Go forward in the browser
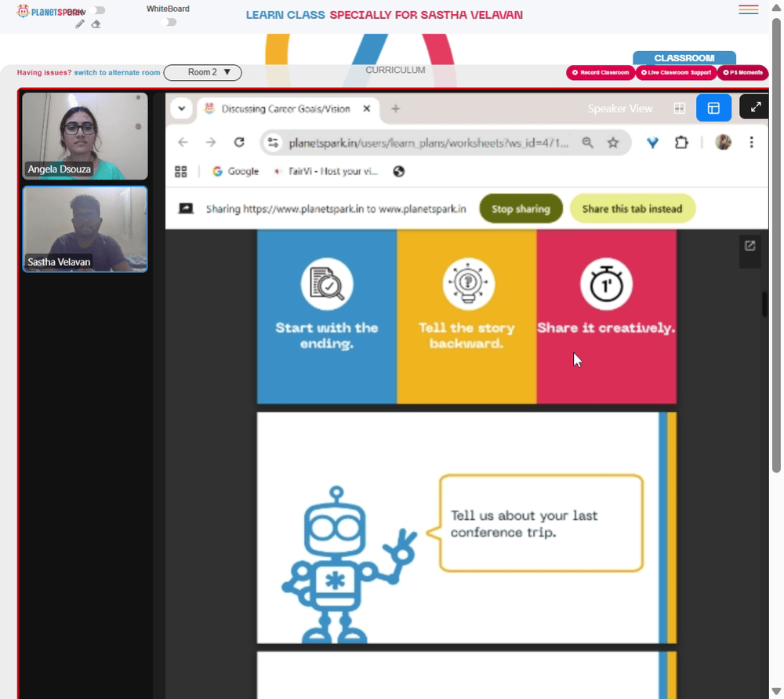Image resolution: width=784 pixels, height=699 pixels. (211, 143)
